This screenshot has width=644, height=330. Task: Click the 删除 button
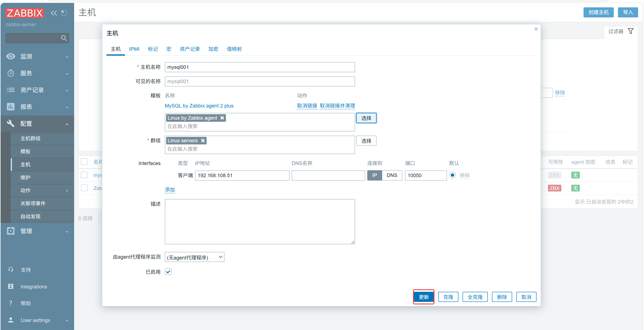click(502, 297)
